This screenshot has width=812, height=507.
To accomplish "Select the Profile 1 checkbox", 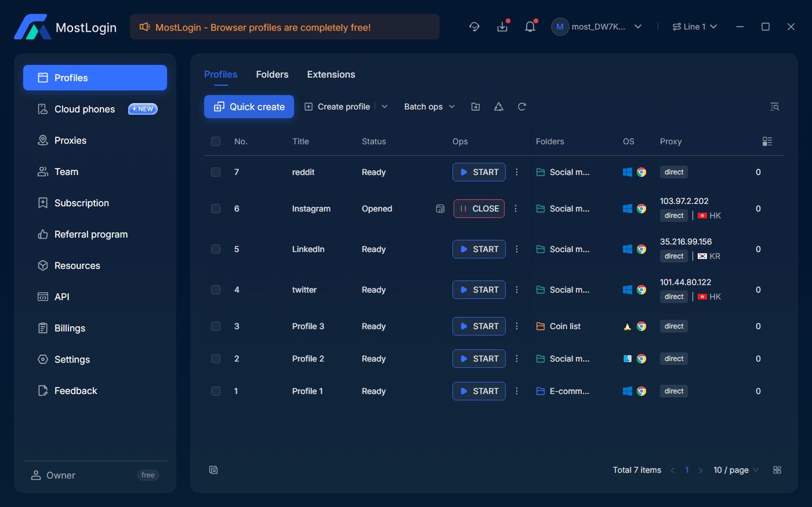I will click(216, 391).
